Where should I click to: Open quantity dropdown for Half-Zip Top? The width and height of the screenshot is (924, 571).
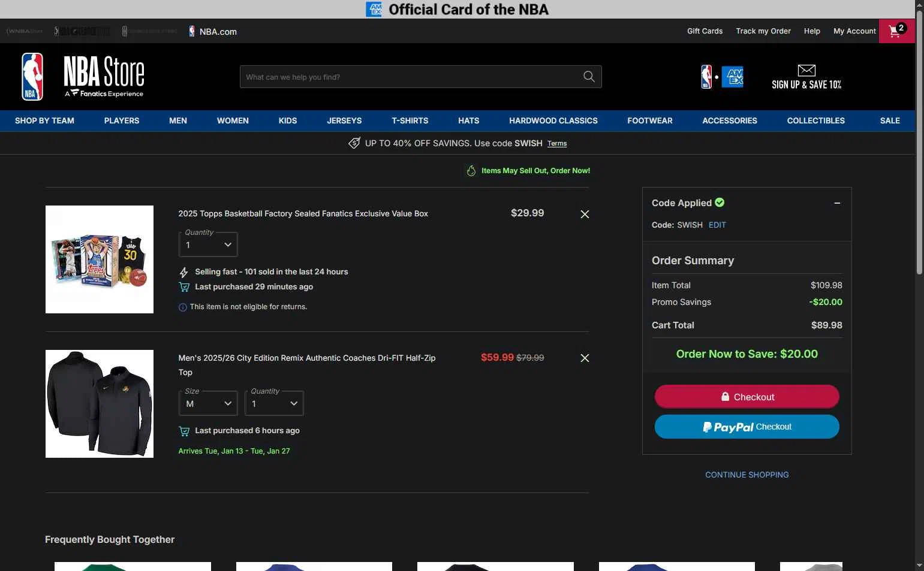click(274, 403)
